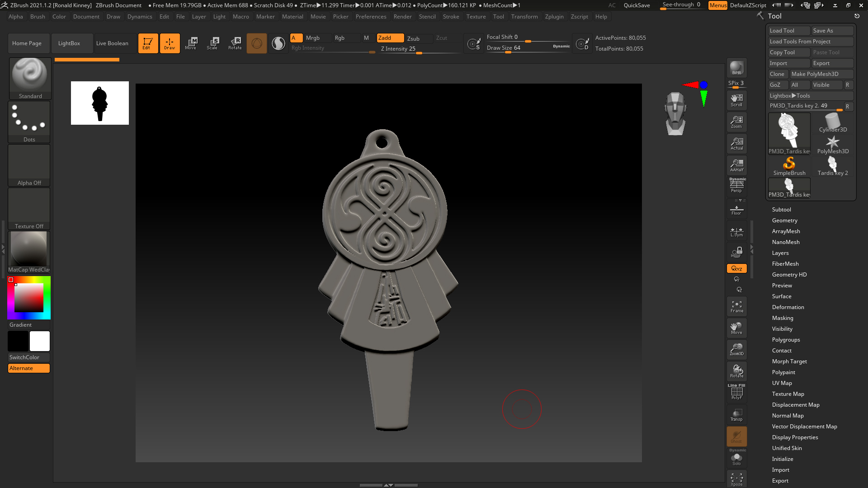
Task: Open the Preferences menu
Action: pos(371,17)
